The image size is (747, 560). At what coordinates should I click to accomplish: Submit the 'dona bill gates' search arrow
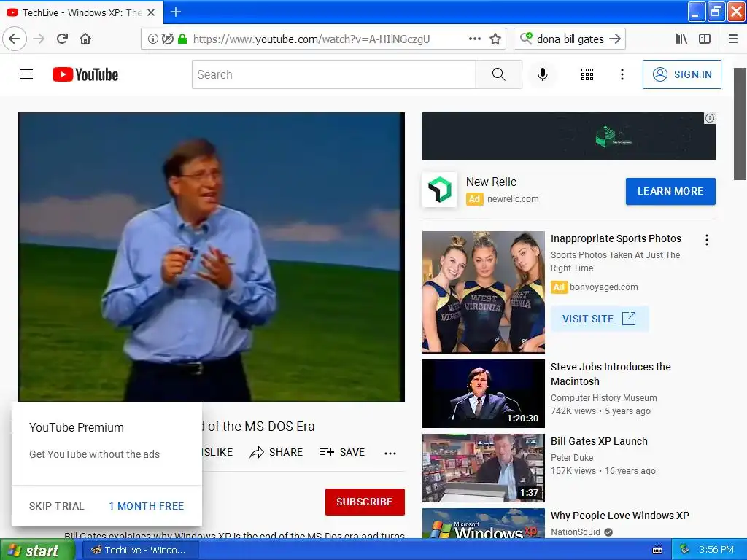615,39
